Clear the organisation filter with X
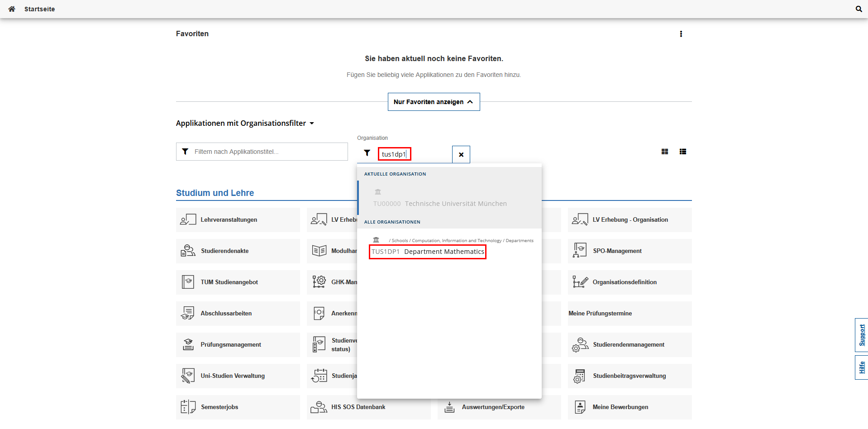 pos(461,154)
